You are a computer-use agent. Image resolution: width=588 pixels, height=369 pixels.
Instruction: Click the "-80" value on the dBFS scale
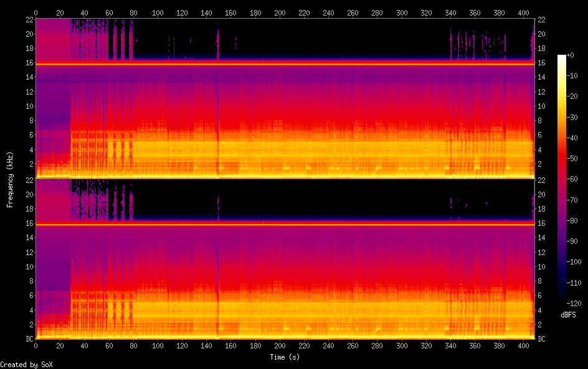tap(572, 221)
